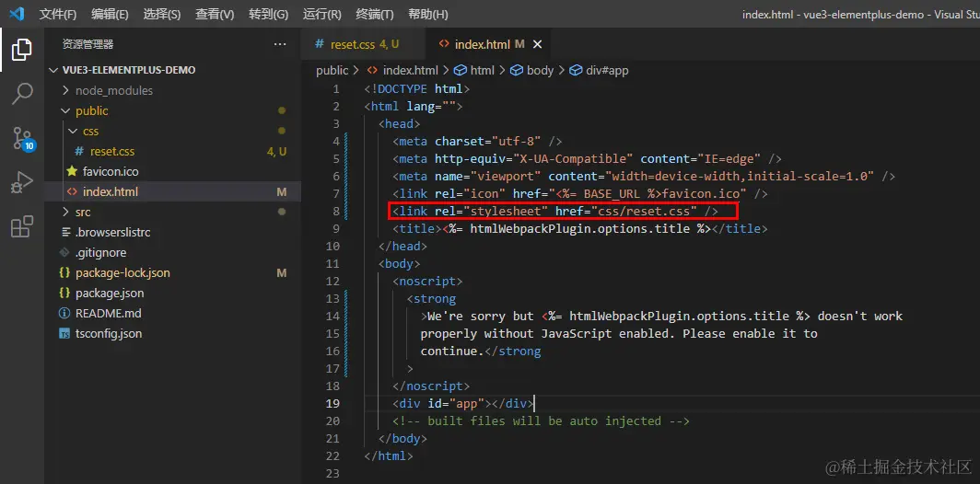Viewport: 980px width, 484px height.
Task: Click the package-lock.json braces icon
Action: click(64, 273)
